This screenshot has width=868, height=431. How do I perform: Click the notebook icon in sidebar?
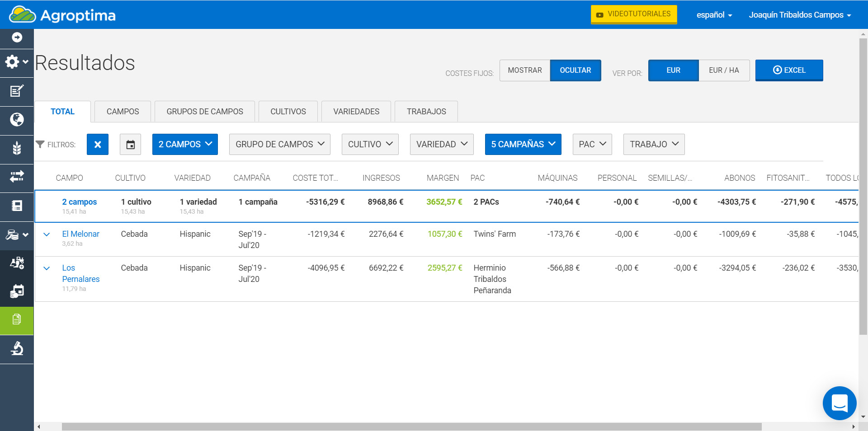pos(17,206)
